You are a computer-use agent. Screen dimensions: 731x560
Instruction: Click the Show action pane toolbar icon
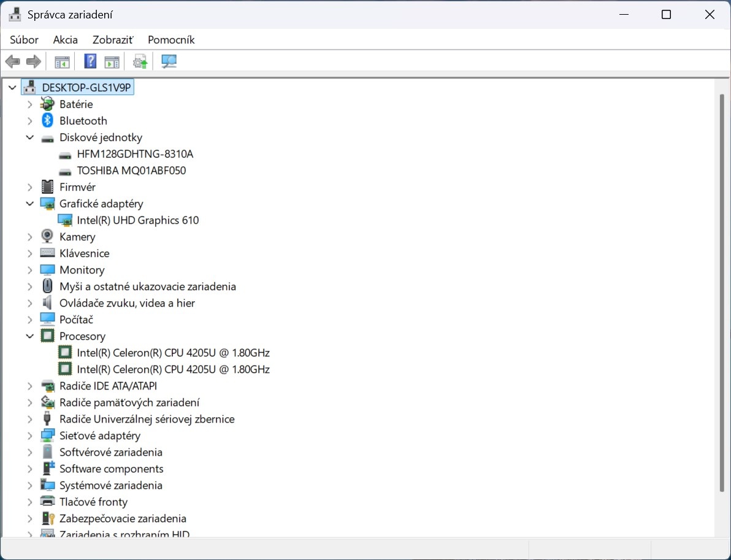112,61
